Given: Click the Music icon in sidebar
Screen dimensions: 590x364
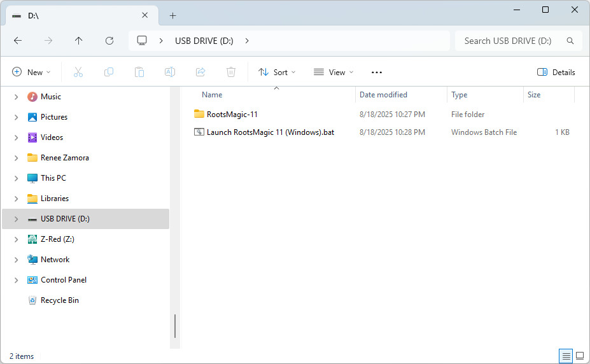Looking at the screenshot, I should [32, 97].
